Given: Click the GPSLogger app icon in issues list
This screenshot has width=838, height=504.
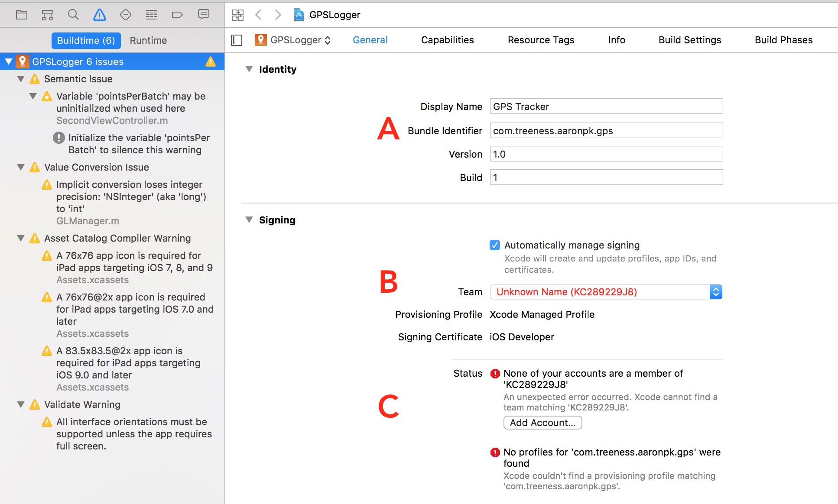Looking at the screenshot, I should pos(23,61).
